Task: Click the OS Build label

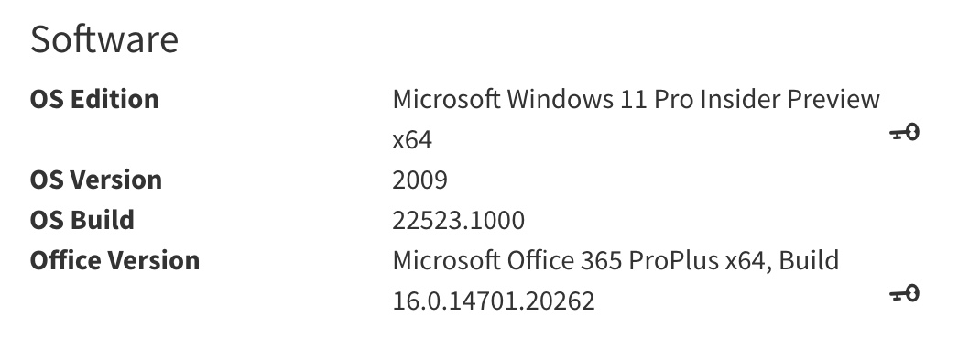Action: (x=82, y=220)
